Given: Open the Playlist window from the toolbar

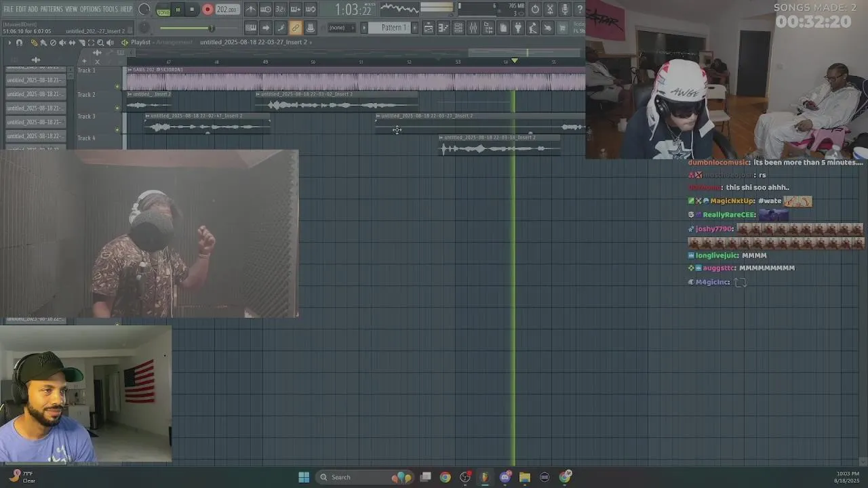Looking at the screenshot, I should click(x=429, y=28).
